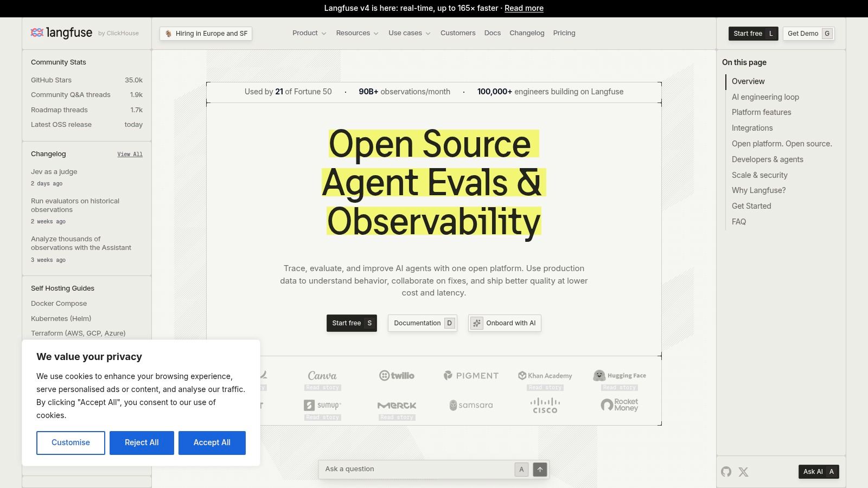Jump to Platform features section
Image resolution: width=868 pixels, height=488 pixels.
761,112
